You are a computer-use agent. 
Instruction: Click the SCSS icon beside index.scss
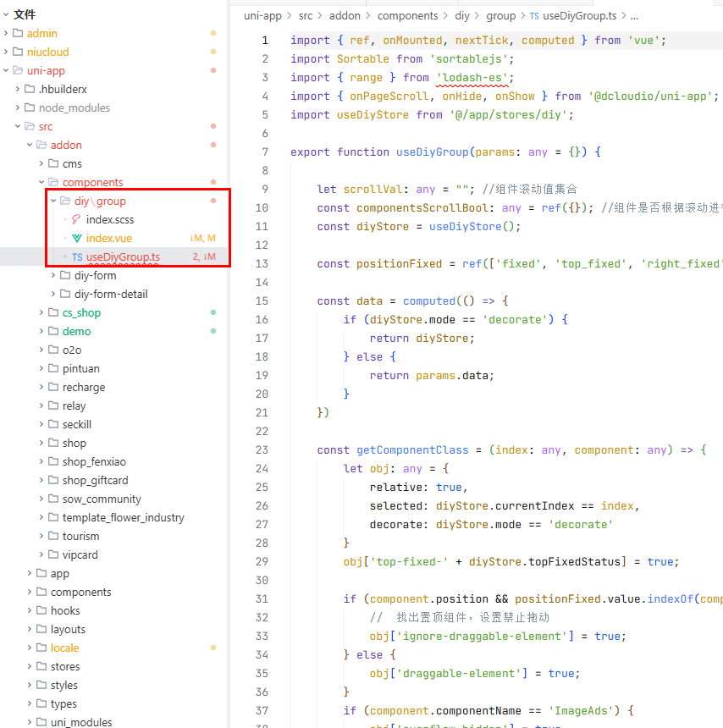[77, 220]
